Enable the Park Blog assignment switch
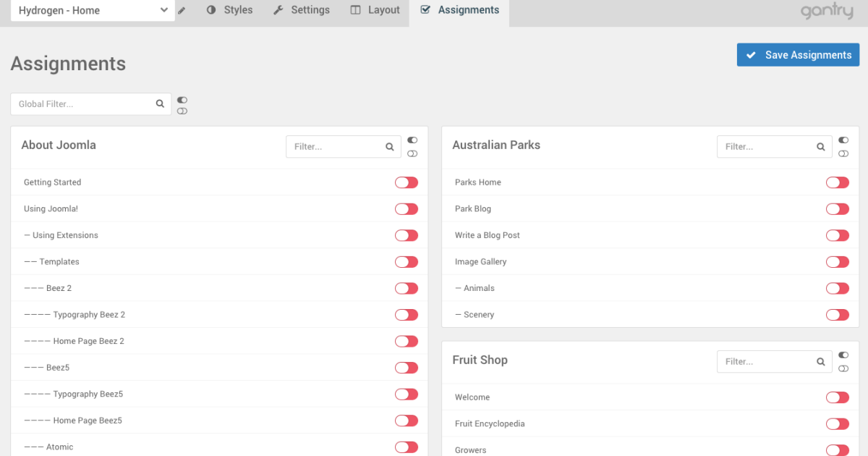The width and height of the screenshot is (868, 456). coord(837,209)
